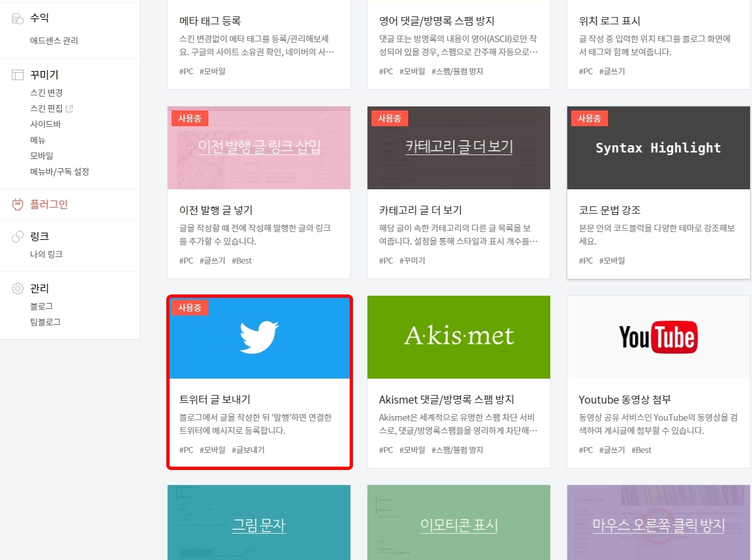Go to 나의 링크

pos(46,254)
